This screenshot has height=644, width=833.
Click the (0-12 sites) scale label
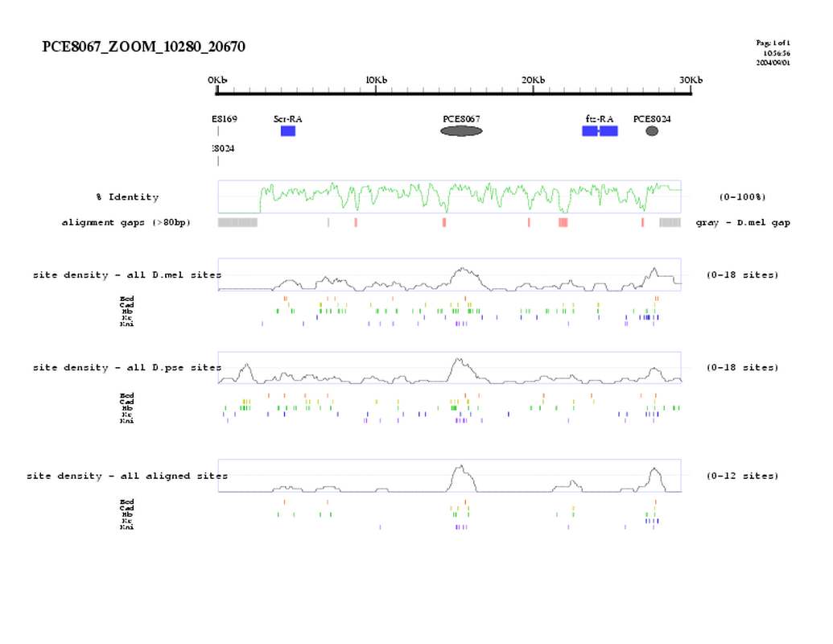coord(742,476)
